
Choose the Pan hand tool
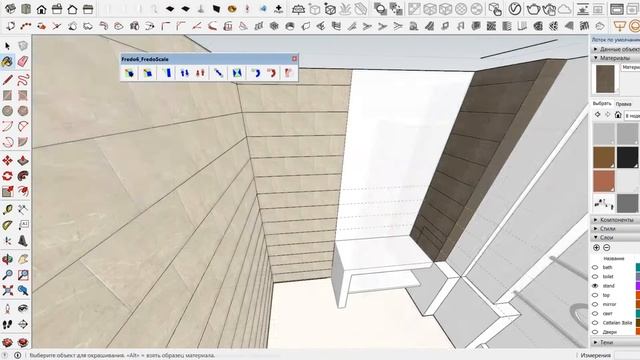click(x=23, y=259)
